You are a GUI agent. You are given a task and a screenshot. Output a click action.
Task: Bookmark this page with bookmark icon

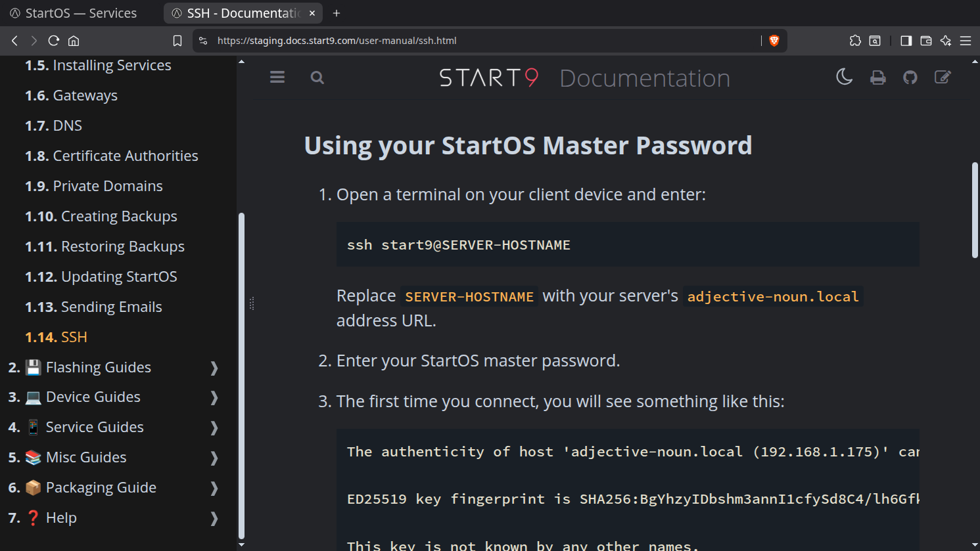177,41
